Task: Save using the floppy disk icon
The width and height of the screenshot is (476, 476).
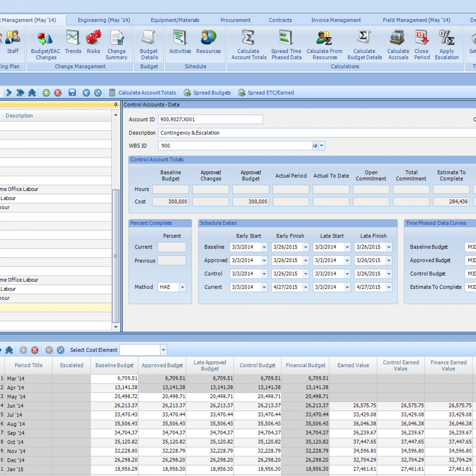Action: pyautogui.click(x=72, y=93)
